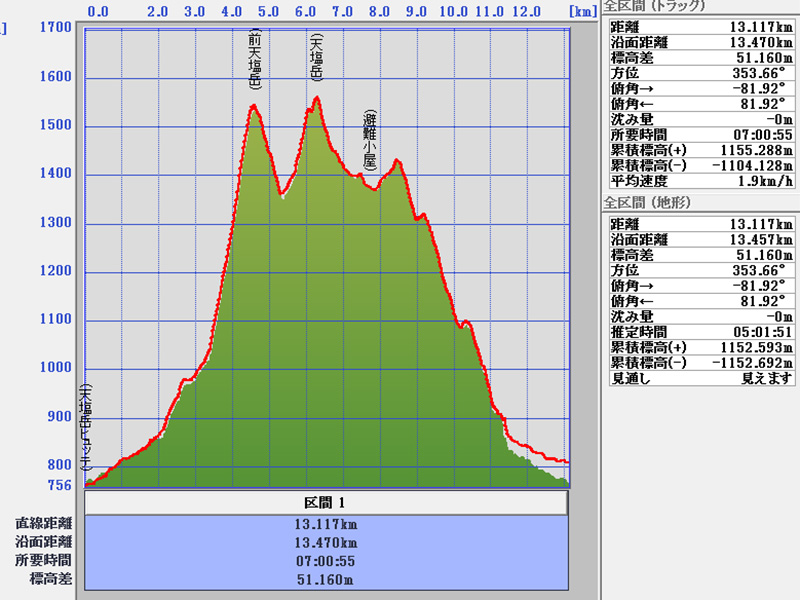Select the 標高差 51.160m bottom table row

[x=326, y=579]
